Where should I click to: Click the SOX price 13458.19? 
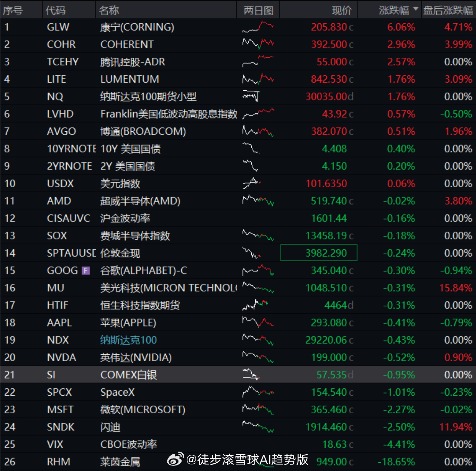click(326, 236)
